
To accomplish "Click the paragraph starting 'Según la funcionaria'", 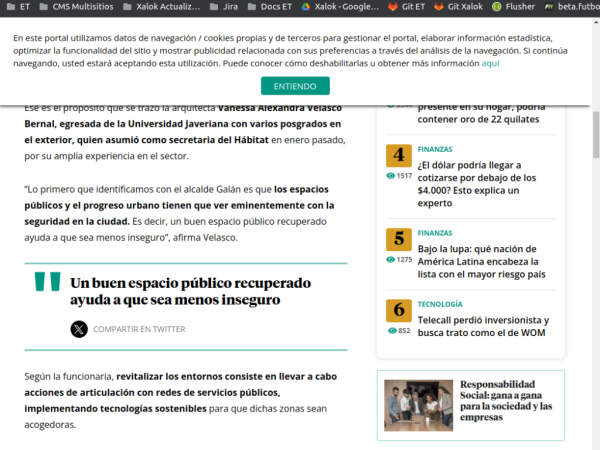I will pos(181,400).
